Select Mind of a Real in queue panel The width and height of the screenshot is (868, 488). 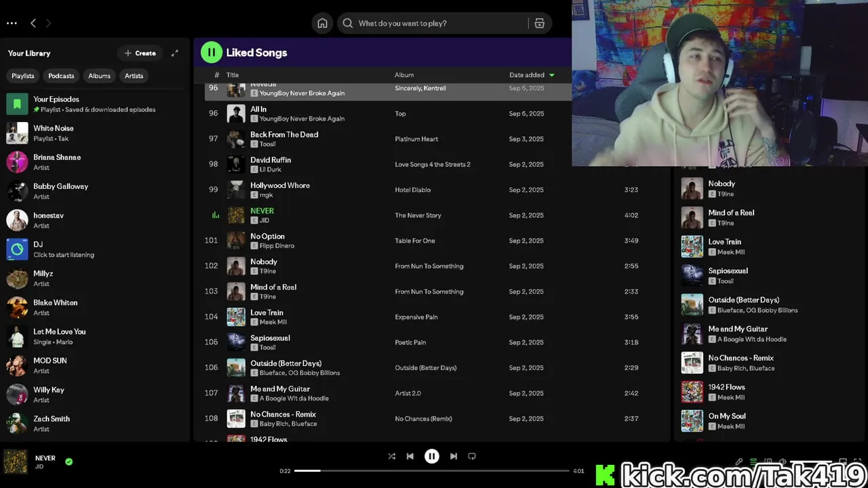731,213
